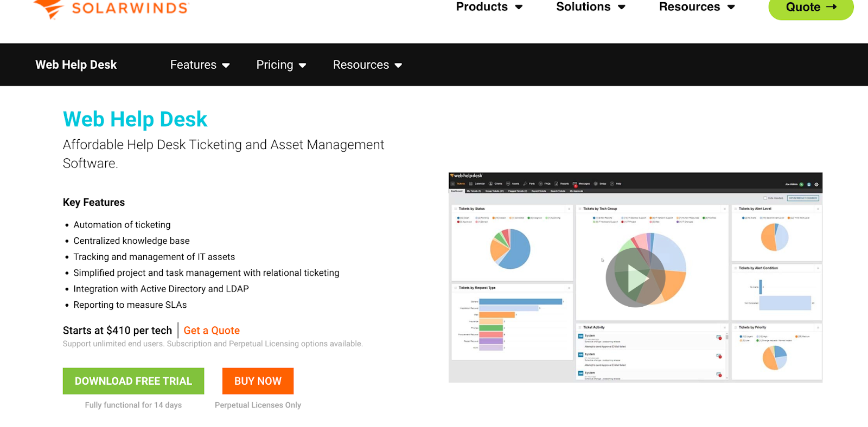Click the Open Widget Drawer button
This screenshot has width=868, height=427.
803,198
